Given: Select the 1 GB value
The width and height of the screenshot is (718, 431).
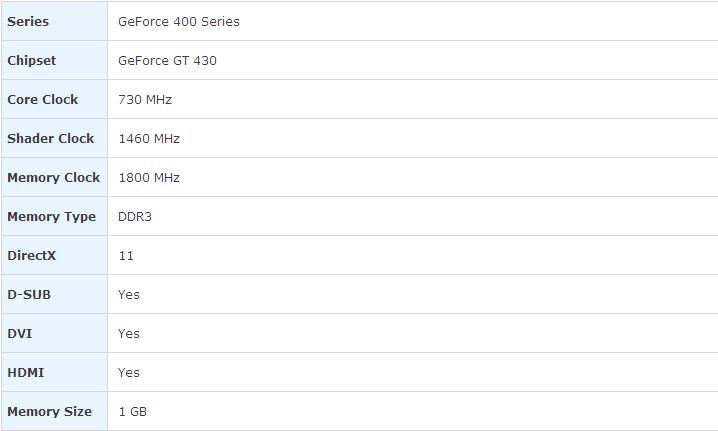Looking at the screenshot, I should point(133,411).
